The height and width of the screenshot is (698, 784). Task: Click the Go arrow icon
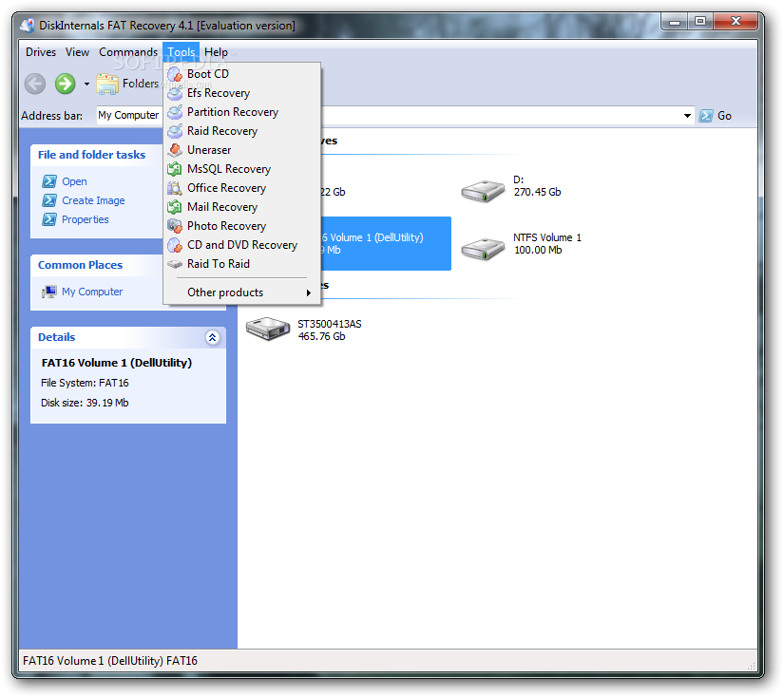point(706,116)
